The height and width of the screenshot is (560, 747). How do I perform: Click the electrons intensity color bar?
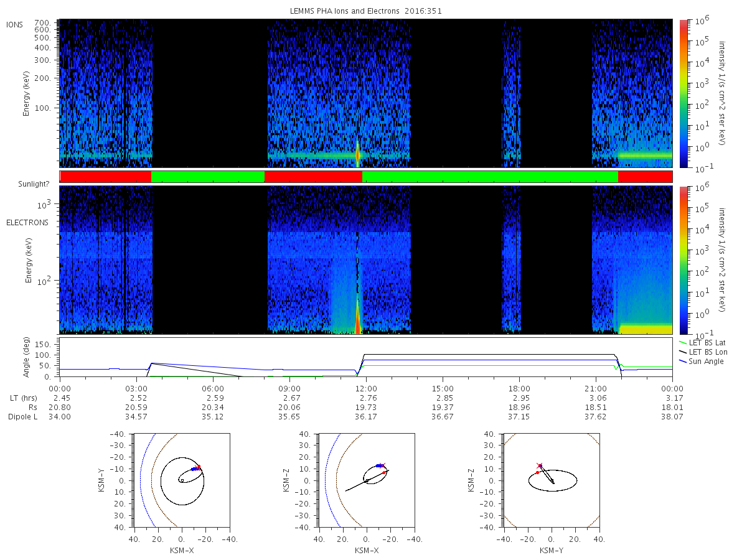[683, 259]
